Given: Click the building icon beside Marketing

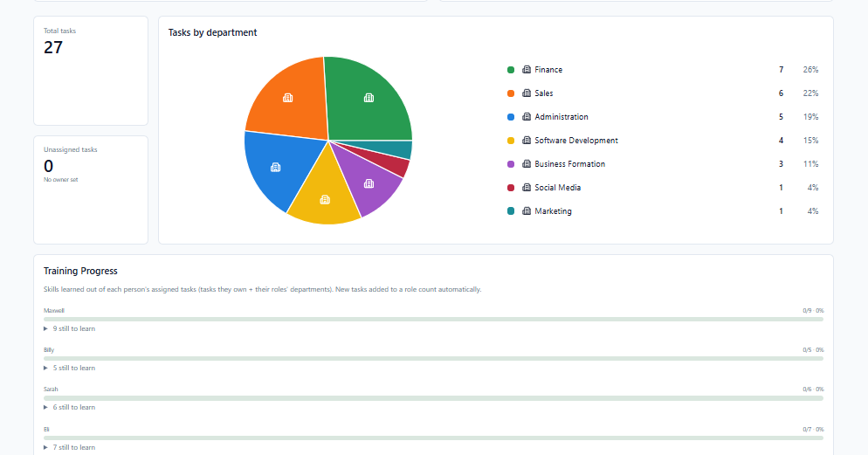Looking at the screenshot, I should 527,210.
